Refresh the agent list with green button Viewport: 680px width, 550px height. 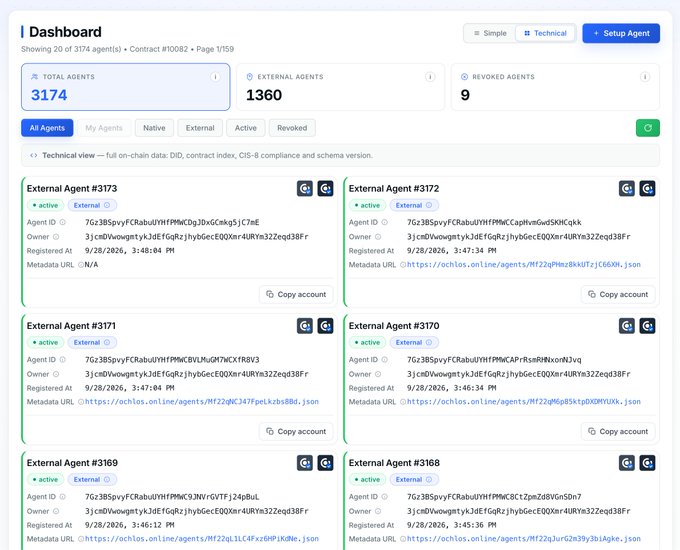pos(647,128)
